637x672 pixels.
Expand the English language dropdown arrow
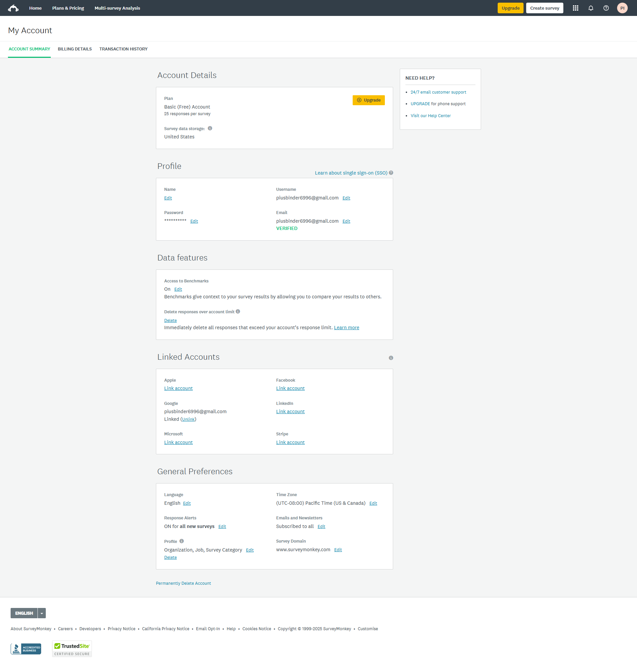(x=42, y=613)
